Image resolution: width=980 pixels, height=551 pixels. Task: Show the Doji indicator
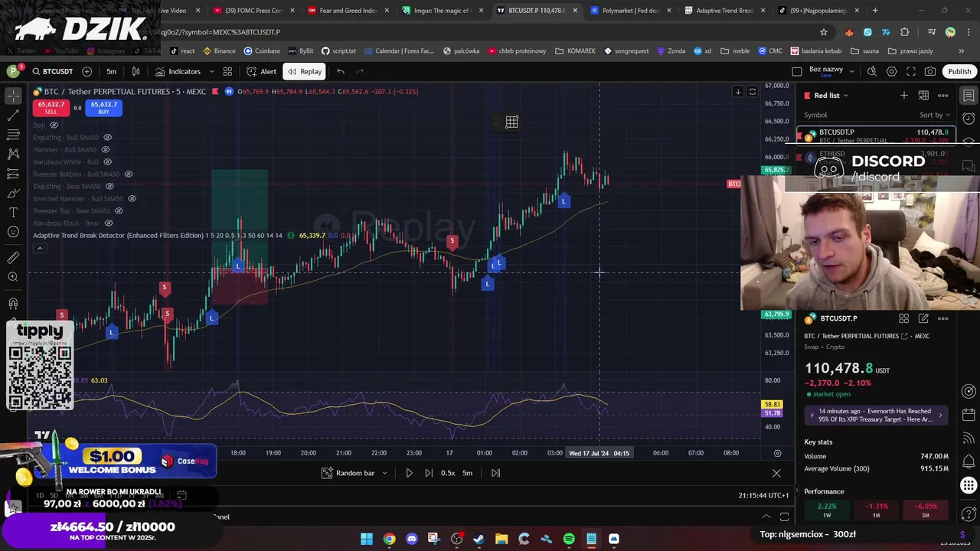[54, 125]
